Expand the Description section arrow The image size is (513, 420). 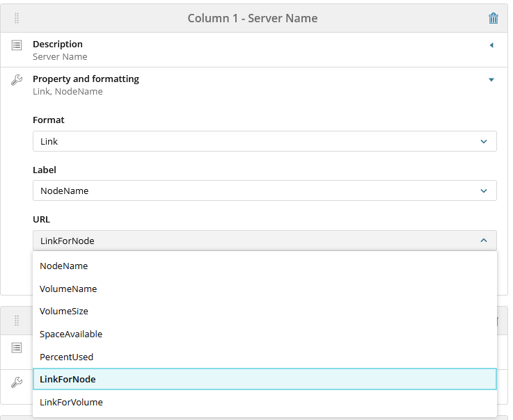(x=491, y=45)
